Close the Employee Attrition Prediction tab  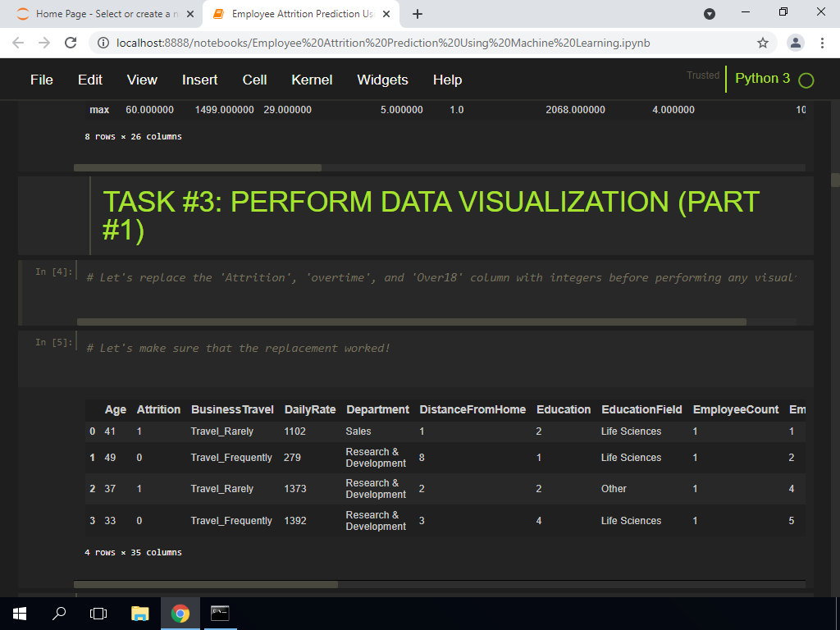386,15
